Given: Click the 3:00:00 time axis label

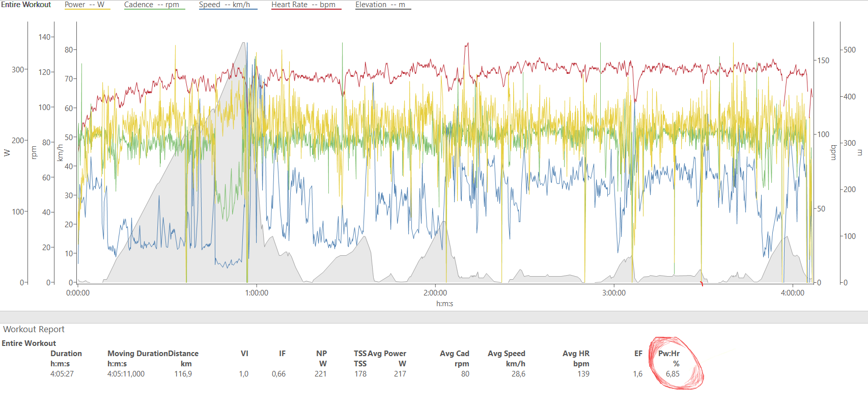Looking at the screenshot, I should pyautogui.click(x=614, y=293).
